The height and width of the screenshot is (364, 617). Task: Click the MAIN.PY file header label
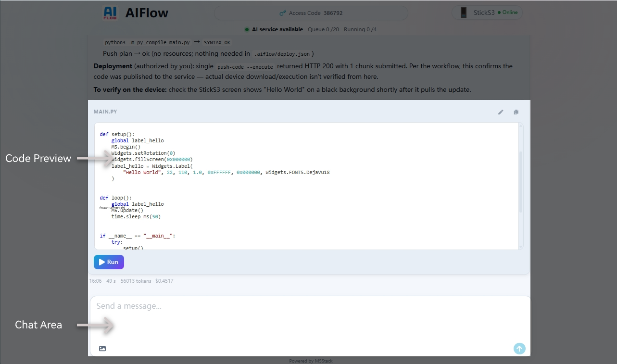tap(105, 112)
